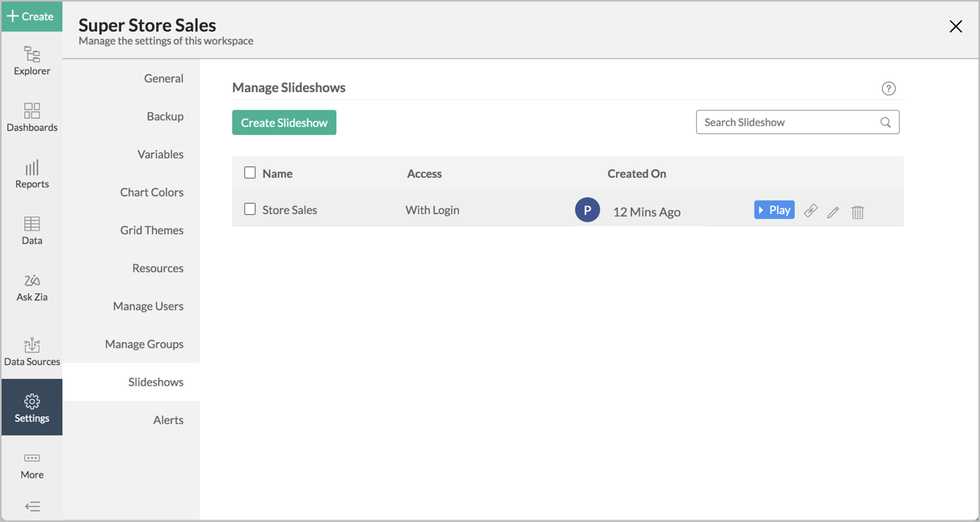
Task: Edit the Store Sales slideshow with the pencil
Action: [834, 212]
